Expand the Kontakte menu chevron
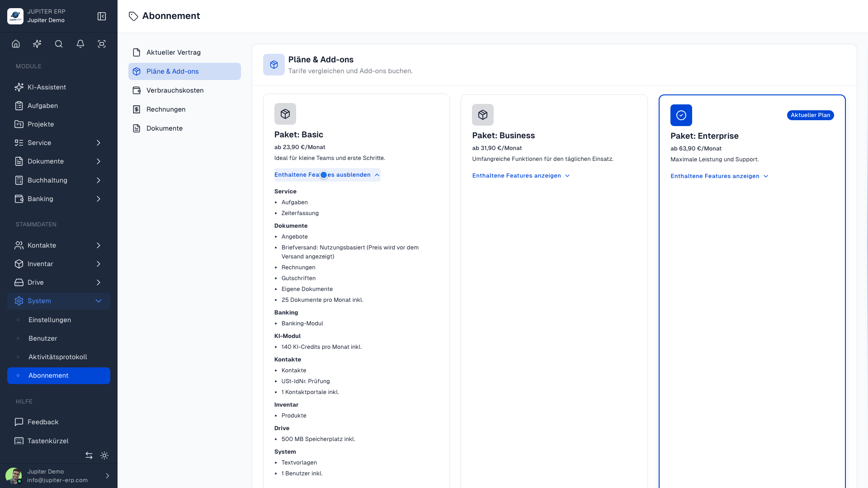This screenshot has width=868, height=488. point(99,245)
